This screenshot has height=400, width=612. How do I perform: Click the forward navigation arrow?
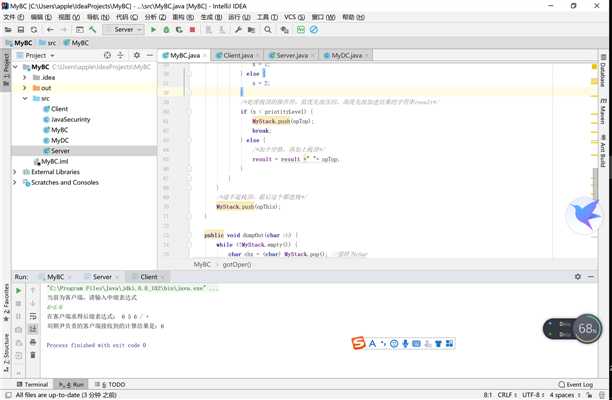(x=64, y=30)
